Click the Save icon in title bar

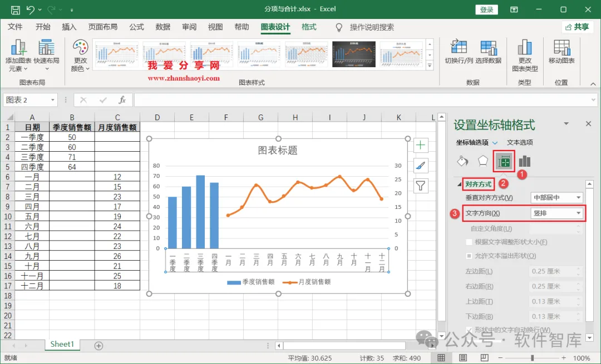click(16, 9)
